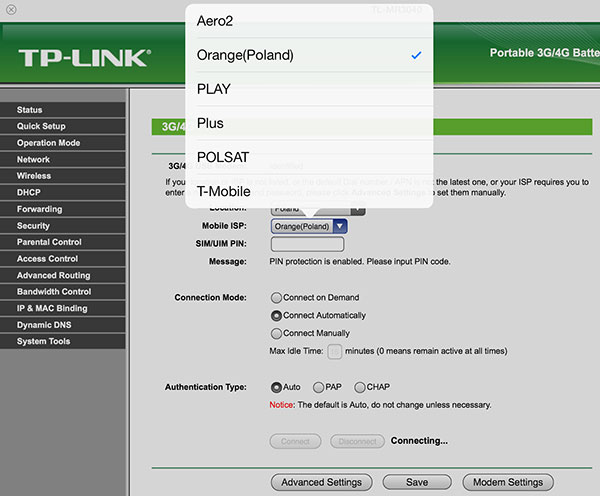
Task: Select Connect Manually radio button
Action: coord(276,333)
